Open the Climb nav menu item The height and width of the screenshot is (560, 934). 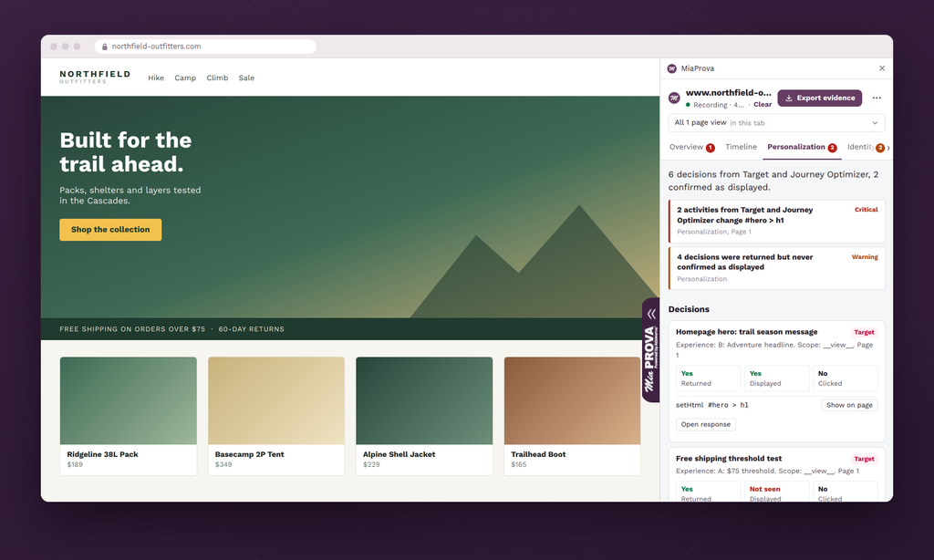(x=217, y=78)
